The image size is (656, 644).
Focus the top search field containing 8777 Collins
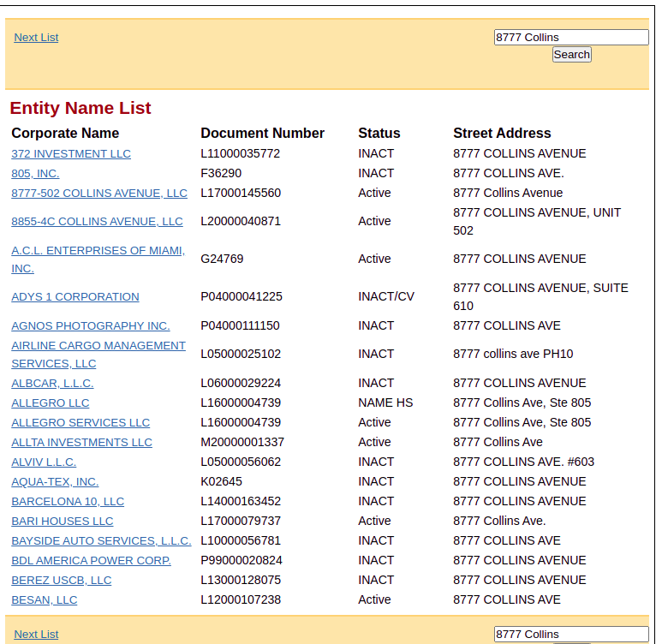click(571, 37)
